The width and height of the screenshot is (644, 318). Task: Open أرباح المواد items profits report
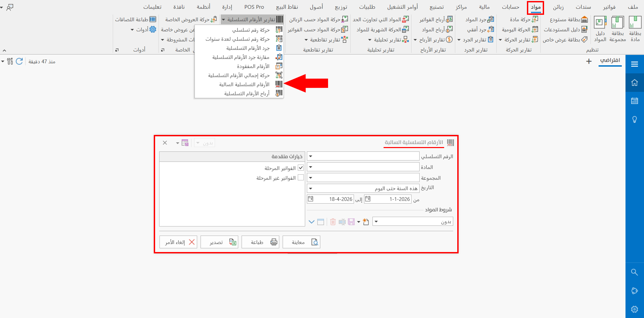[x=437, y=30]
